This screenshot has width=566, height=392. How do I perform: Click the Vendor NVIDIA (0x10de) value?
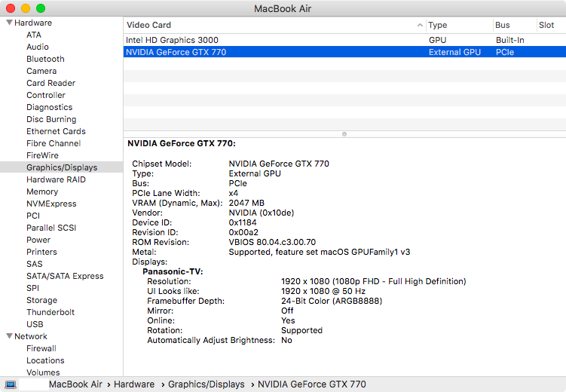click(262, 213)
